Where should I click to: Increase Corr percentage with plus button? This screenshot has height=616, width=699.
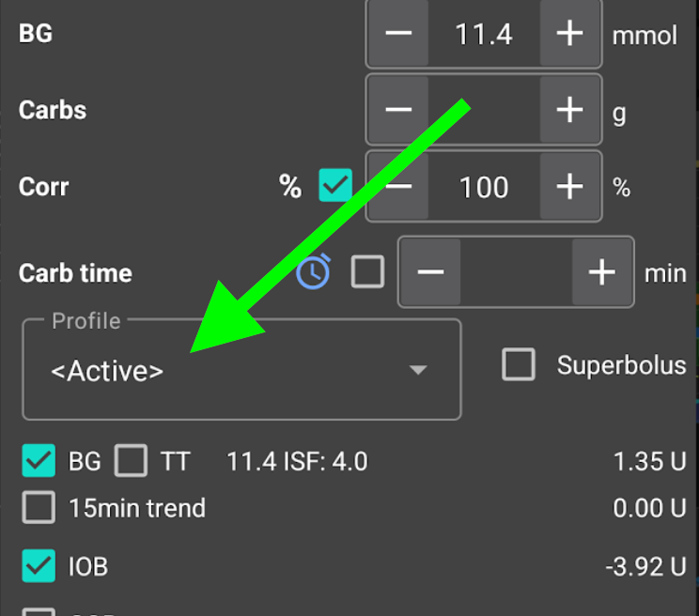click(569, 186)
